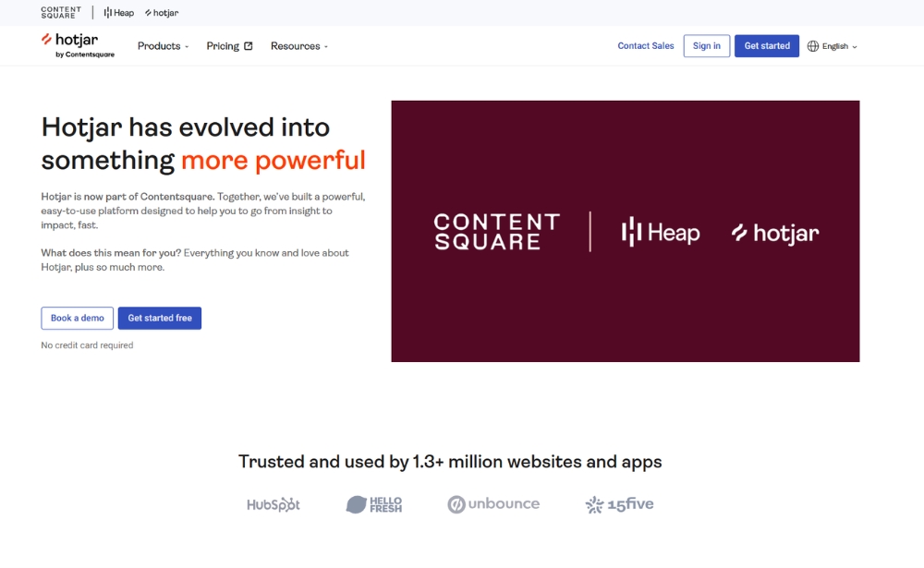Screen dimensions: 924x568
Task: Click the unbounce logo
Action: 493,504
